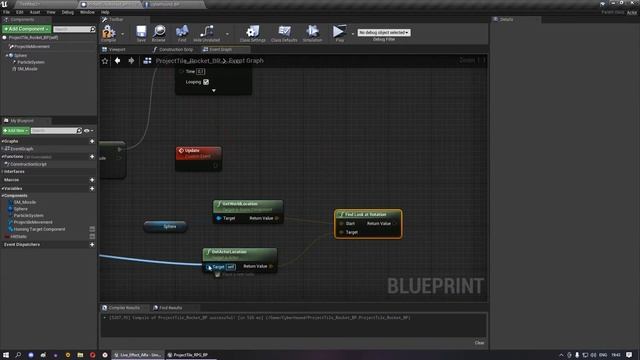Collapse the Variables section
The width and height of the screenshot is (640, 360).
[x=3, y=189]
